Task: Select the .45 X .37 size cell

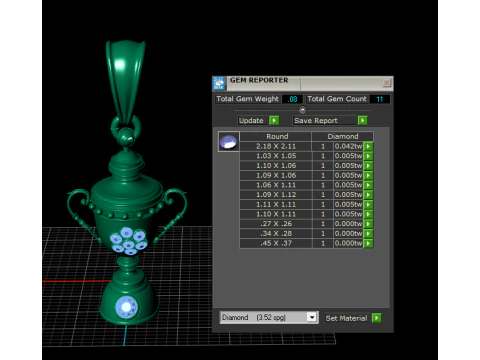Action: click(276, 243)
